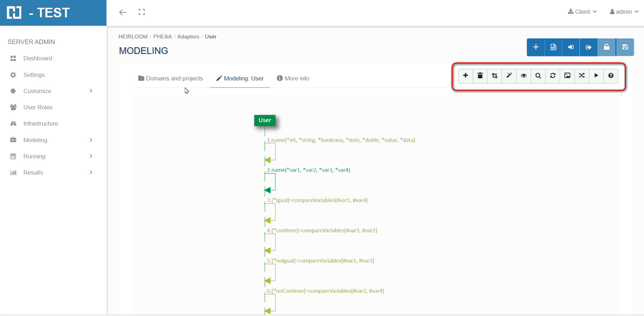Click the magic wand icon
Screen dimensions: 644x316
[x=509, y=76]
